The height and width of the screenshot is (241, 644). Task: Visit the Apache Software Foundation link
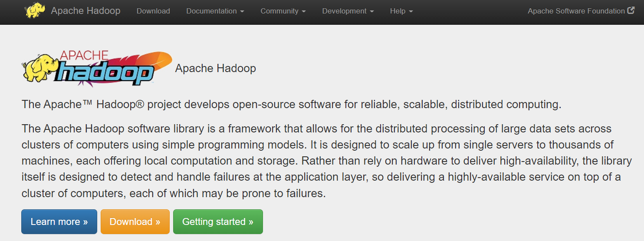(576, 11)
